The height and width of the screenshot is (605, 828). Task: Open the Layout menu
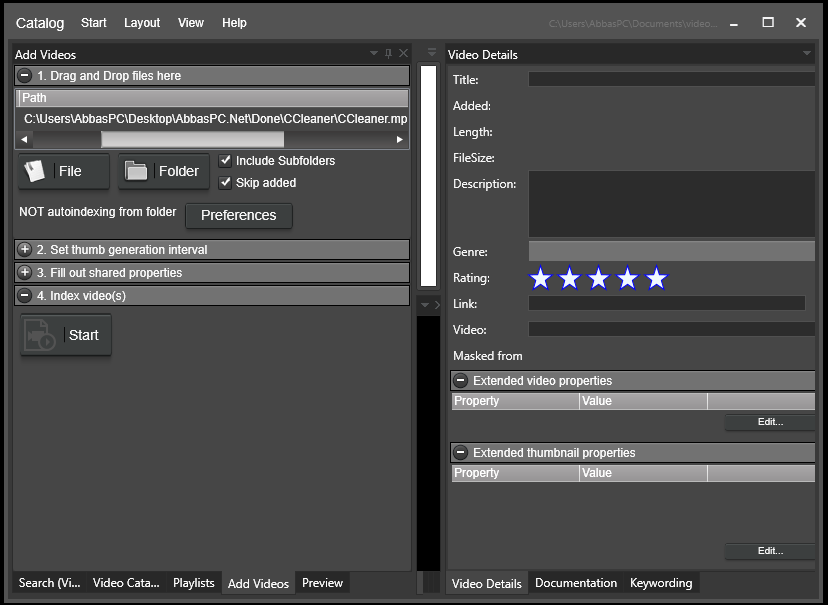[x=142, y=23]
